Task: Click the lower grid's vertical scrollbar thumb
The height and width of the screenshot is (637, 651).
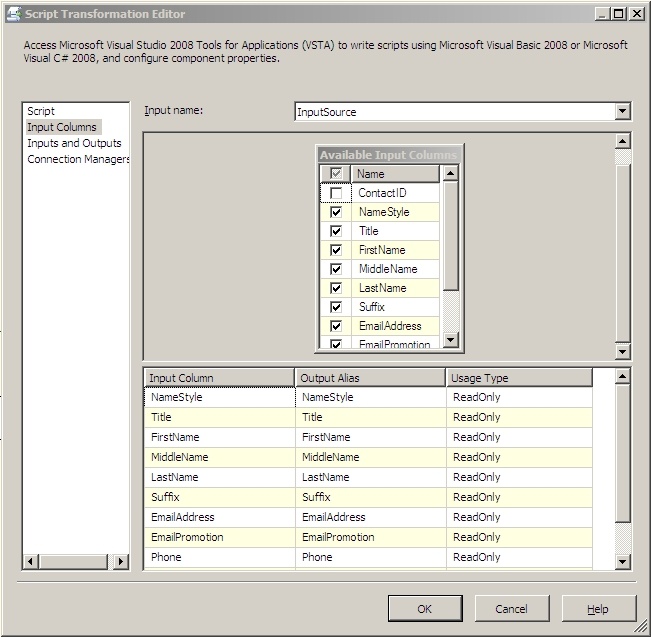Action: (x=622, y=453)
